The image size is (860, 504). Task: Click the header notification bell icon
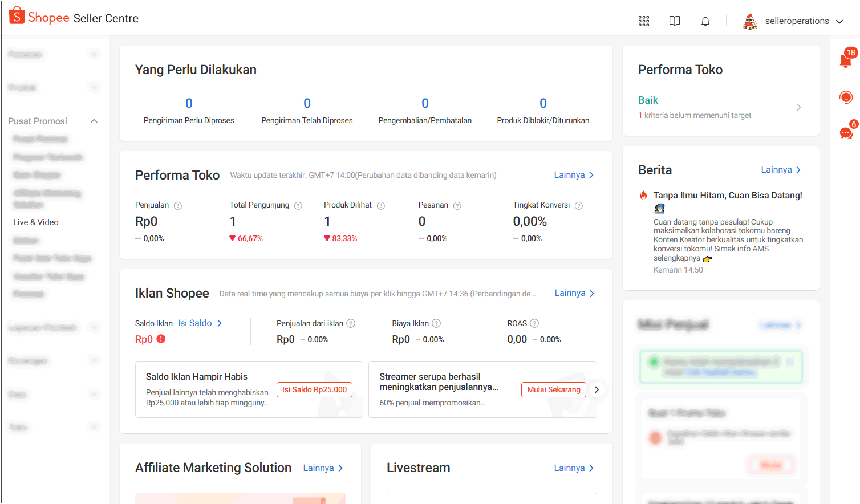pyautogui.click(x=705, y=21)
